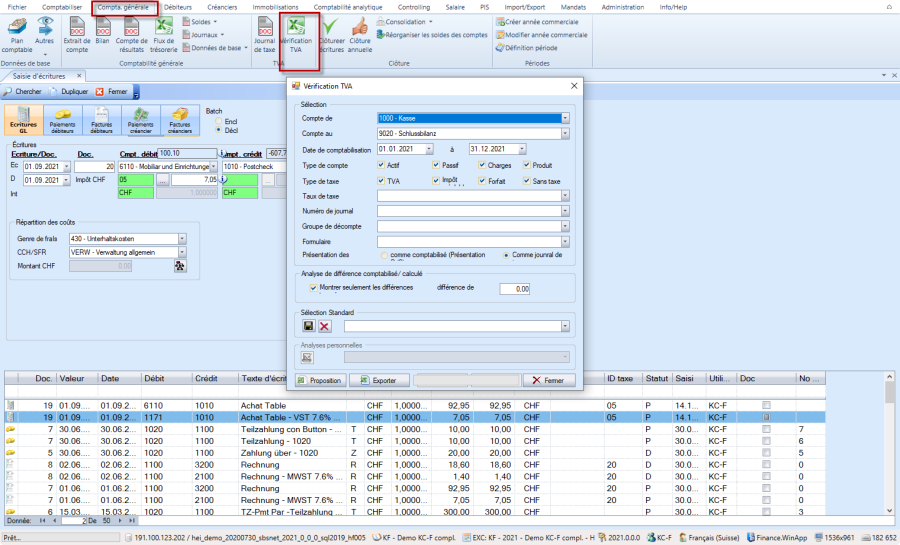The image size is (900, 545).
Task: Open the Débiteurs menu tab
Action: (178, 7)
